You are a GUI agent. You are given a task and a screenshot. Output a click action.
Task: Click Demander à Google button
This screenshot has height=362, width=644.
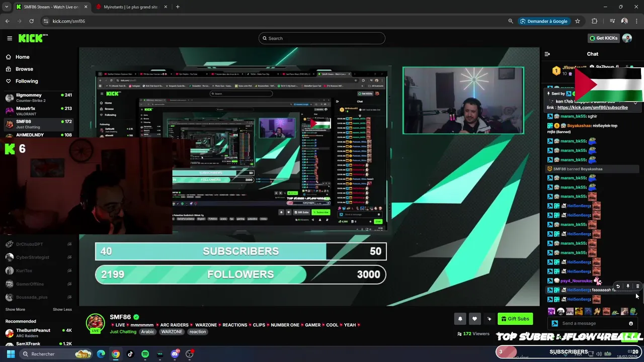click(x=544, y=21)
